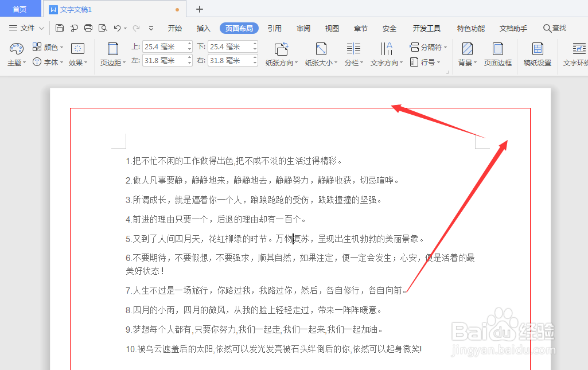This screenshot has width=588, height=370.
Task: Open the Developer Tools (开发工具) tab
Action: pos(427,28)
